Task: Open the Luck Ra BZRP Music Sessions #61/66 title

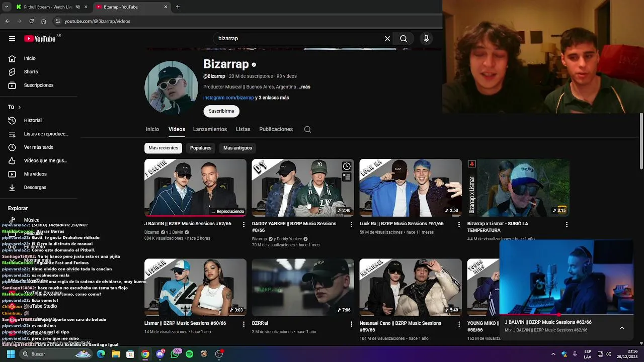Action: tap(401, 224)
